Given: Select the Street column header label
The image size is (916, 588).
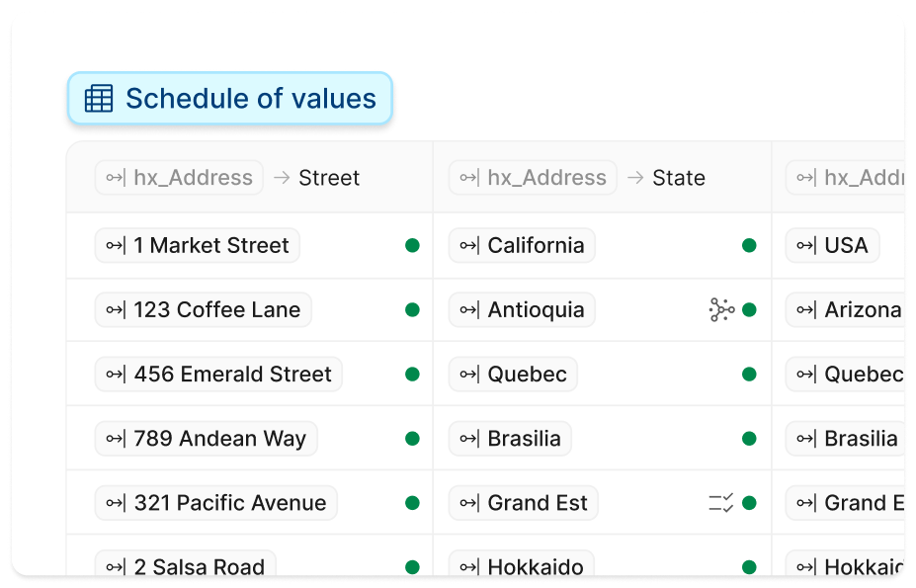Looking at the screenshot, I should click(329, 178).
